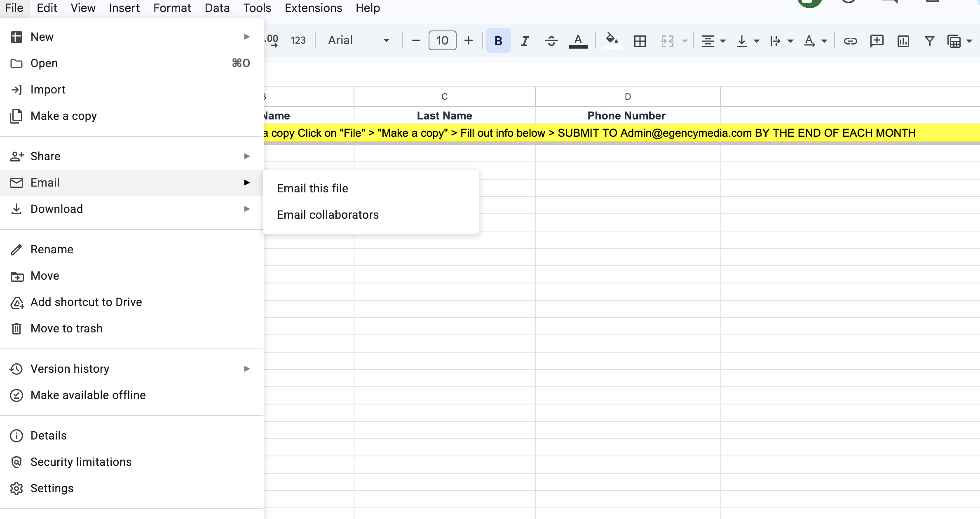Increase font size with plus button

[469, 41]
